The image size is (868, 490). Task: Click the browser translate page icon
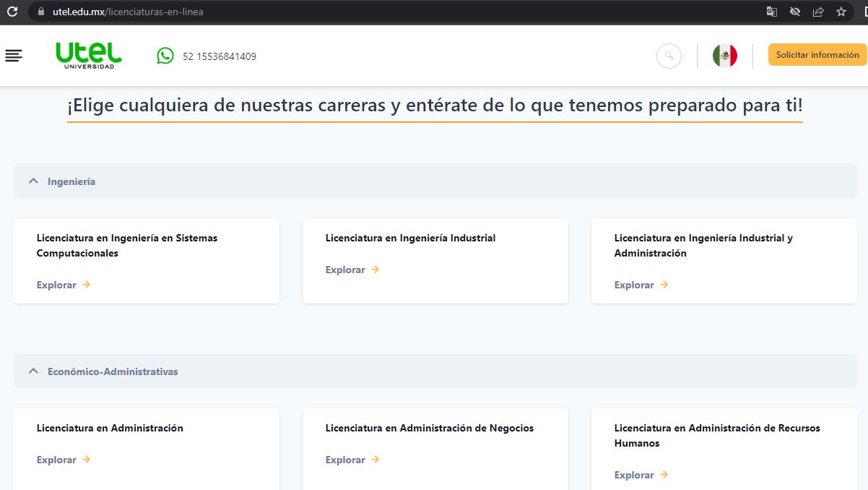[x=772, y=12]
